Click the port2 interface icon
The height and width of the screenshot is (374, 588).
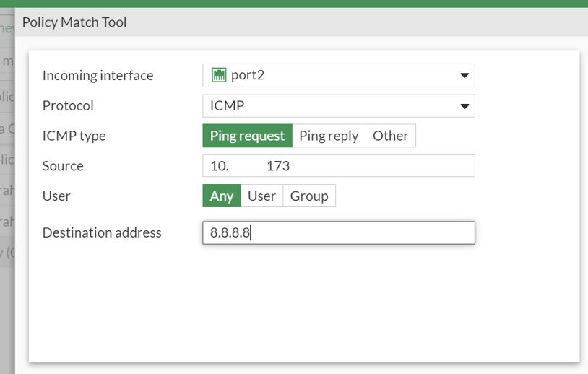(x=219, y=75)
